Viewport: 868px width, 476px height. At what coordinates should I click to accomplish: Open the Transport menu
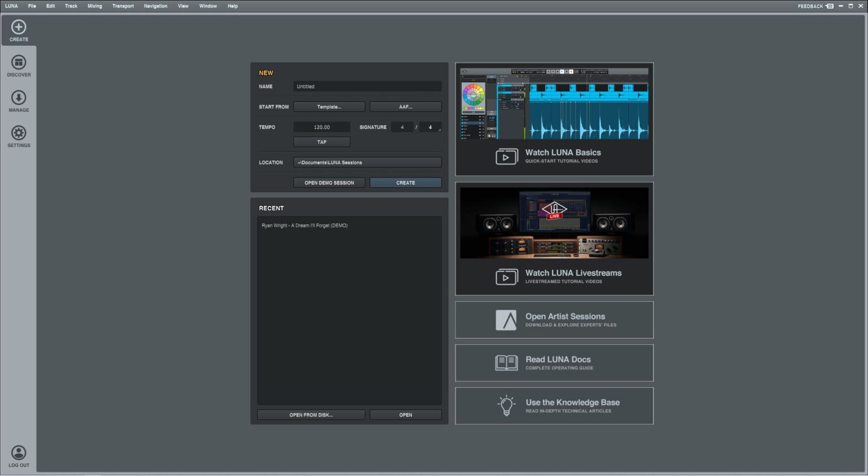coord(123,6)
